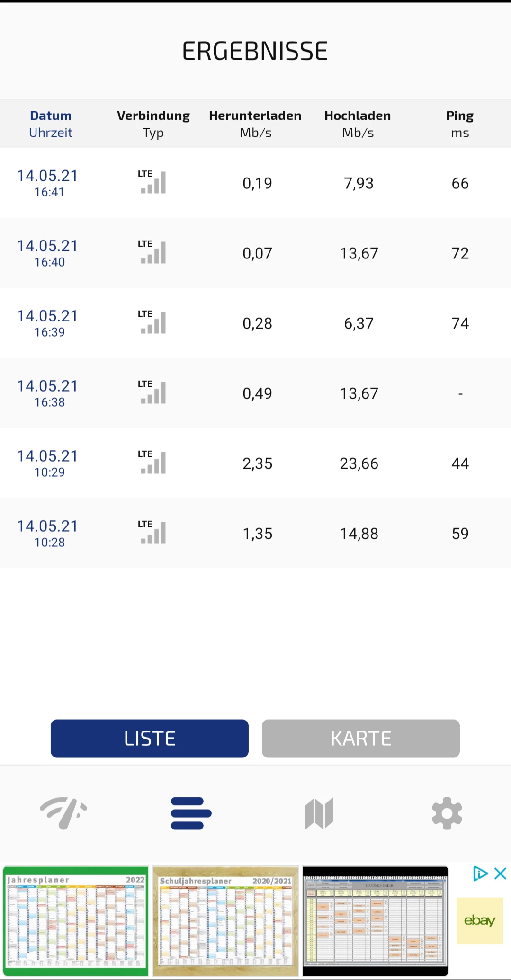Open settings via the gear icon
This screenshot has width=511, height=980.
[447, 813]
